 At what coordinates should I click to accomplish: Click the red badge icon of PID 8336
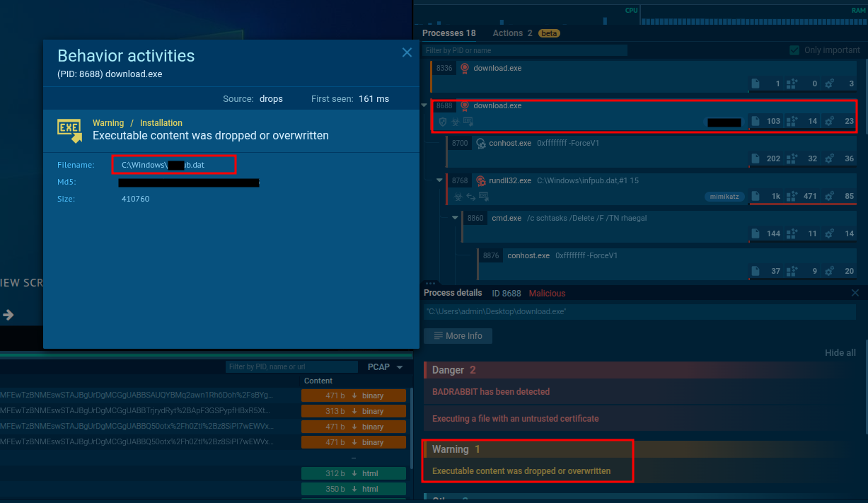[x=465, y=69]
